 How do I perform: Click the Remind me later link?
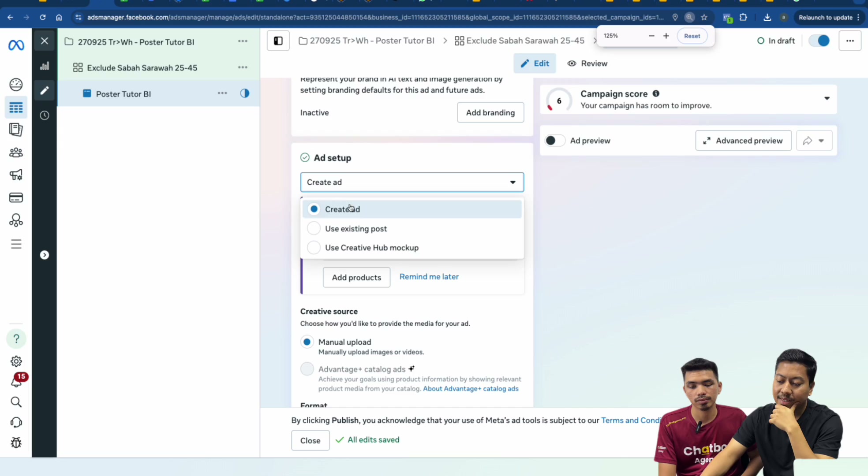click(429, 277)
